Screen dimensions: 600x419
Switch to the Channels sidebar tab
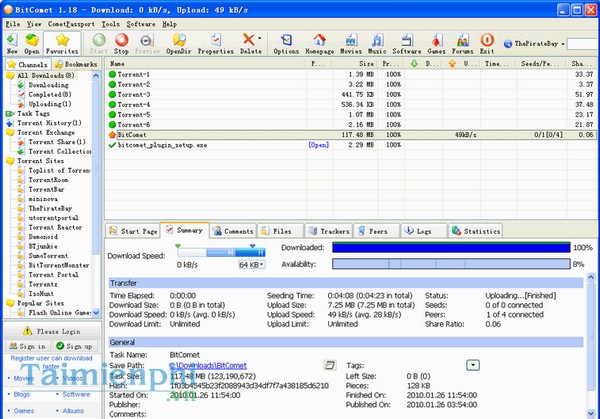tap(28, 64)
